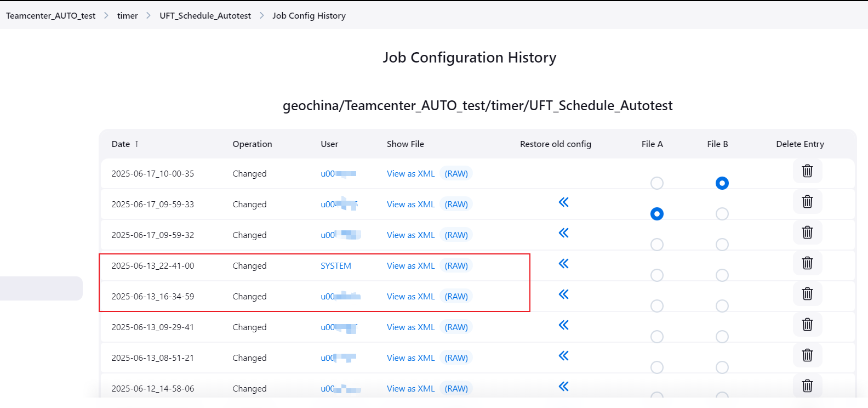The width and height of the screenshot is (868, 408).
Task: Open View as XML for 2025-06-17_10-00-35
Action: (410, 174)
